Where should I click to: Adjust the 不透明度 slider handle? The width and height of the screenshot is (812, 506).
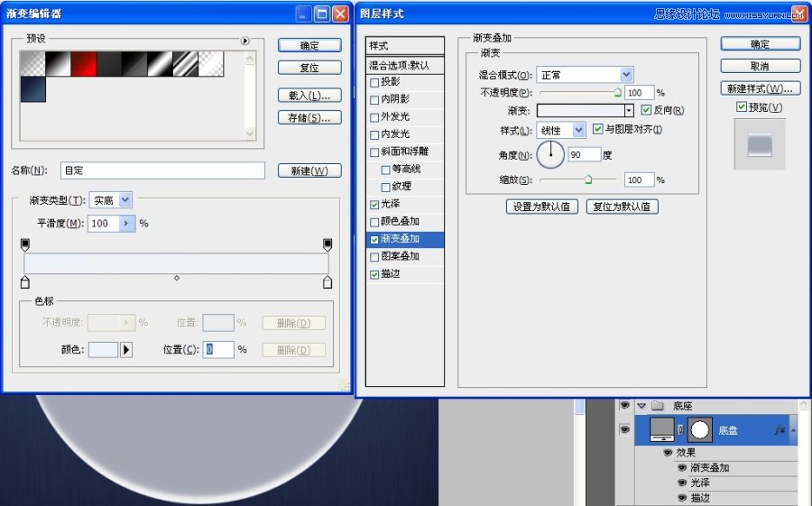pyautogui.click(x=617, y=93)
